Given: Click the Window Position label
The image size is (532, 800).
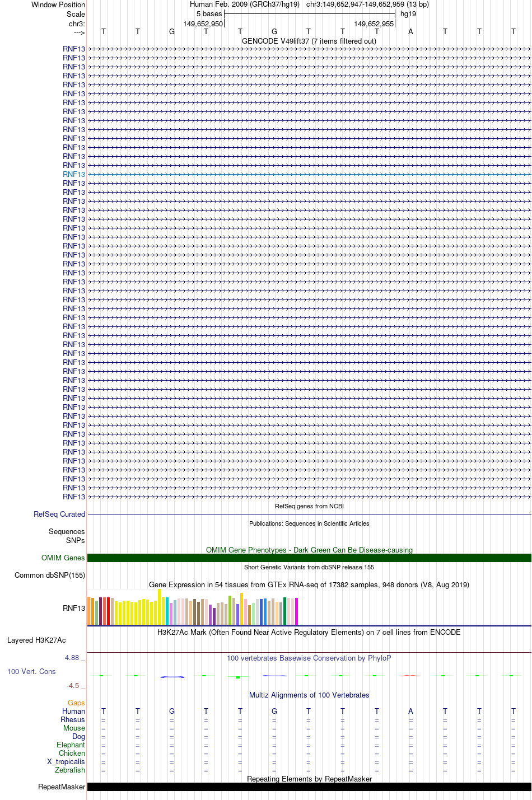Looking at the screenshot, I should click(x=58, y=4).
